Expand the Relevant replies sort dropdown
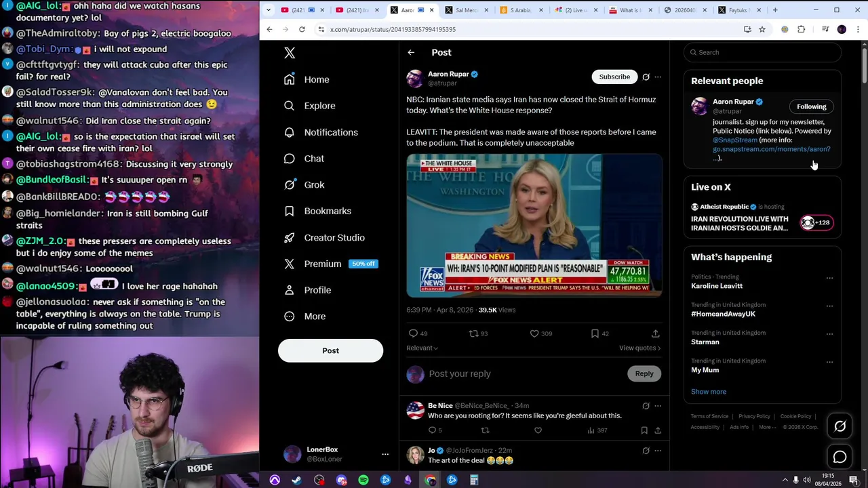 point(422,348)
